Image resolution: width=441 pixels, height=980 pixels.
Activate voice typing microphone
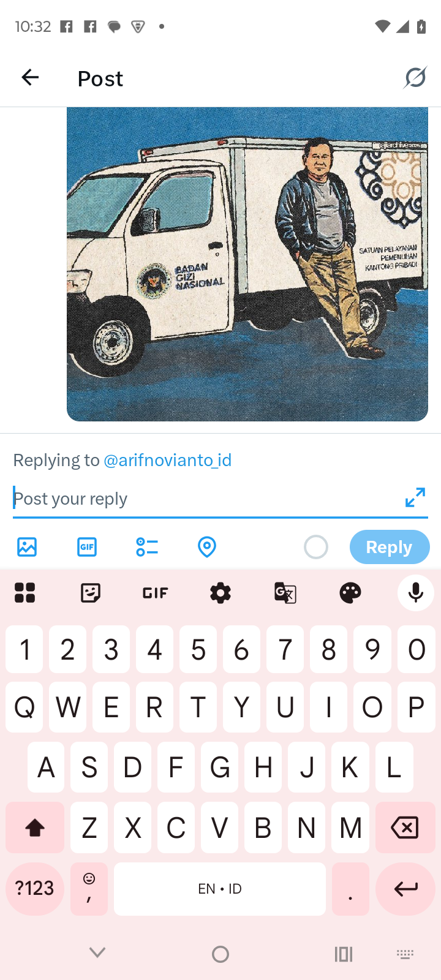[416, 593]
